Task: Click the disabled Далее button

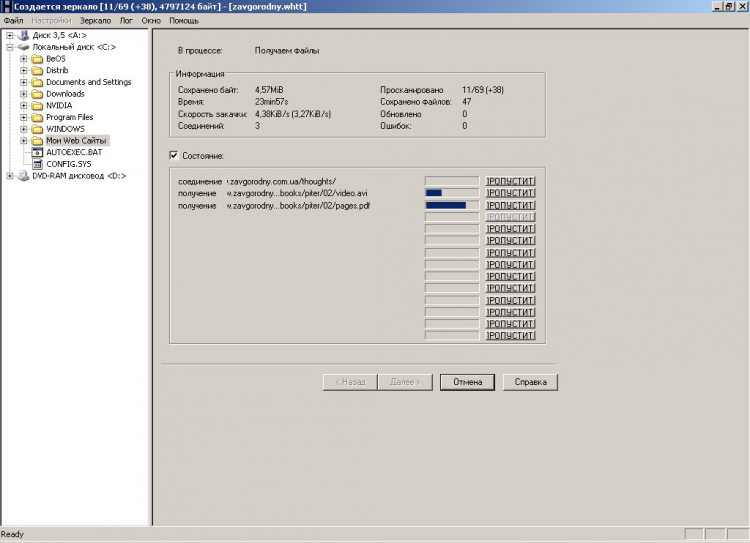Action: (405, 382)
